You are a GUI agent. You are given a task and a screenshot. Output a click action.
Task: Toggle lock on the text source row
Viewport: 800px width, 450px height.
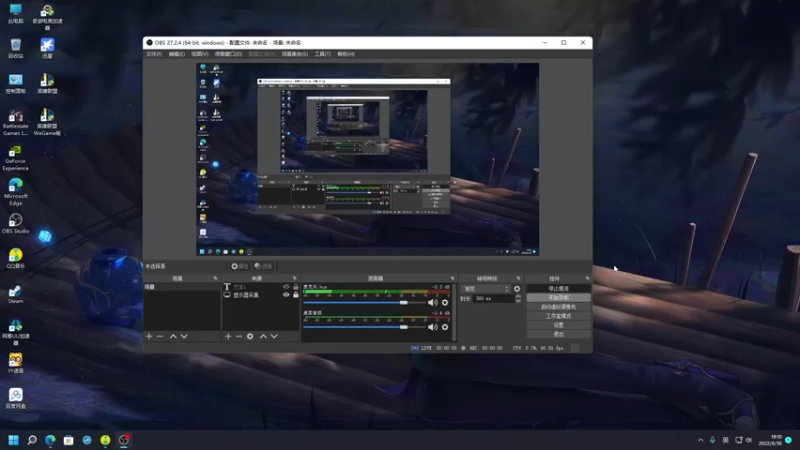coord(296,287)
